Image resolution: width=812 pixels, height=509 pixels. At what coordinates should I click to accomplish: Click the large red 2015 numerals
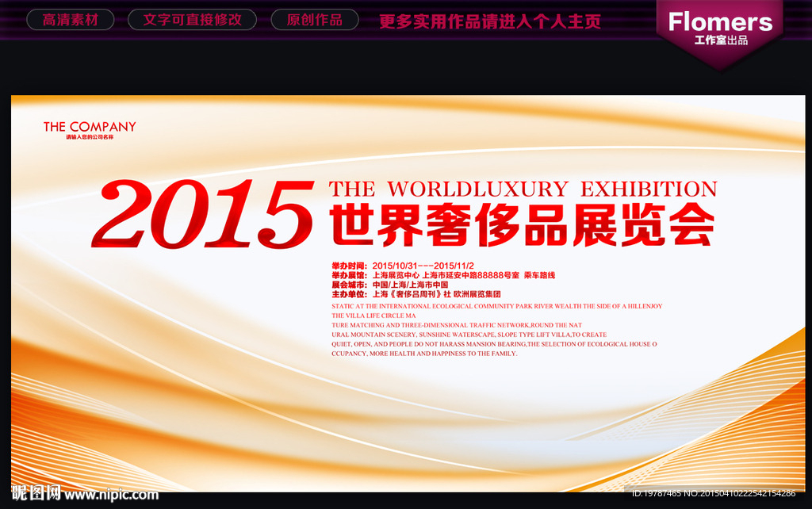202,214
